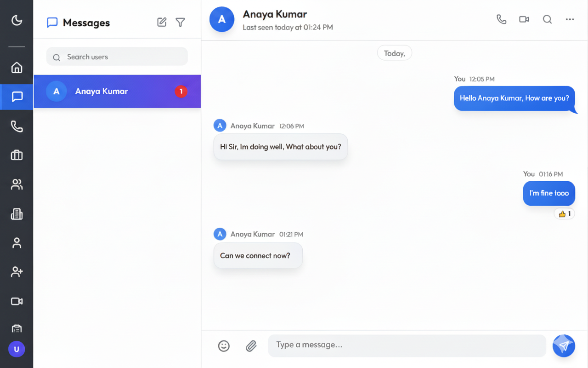Open the message filter options
Viewport: 588px width, 368px height.
(180, 22)
